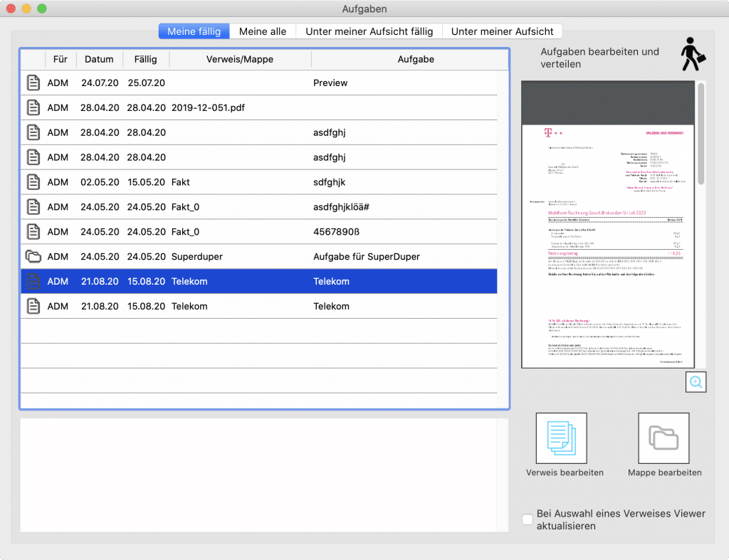Image resolution: width=729 pixels, height=560 pixels.
Task: Click the 'Für' column header
Action: pos(60,60)
